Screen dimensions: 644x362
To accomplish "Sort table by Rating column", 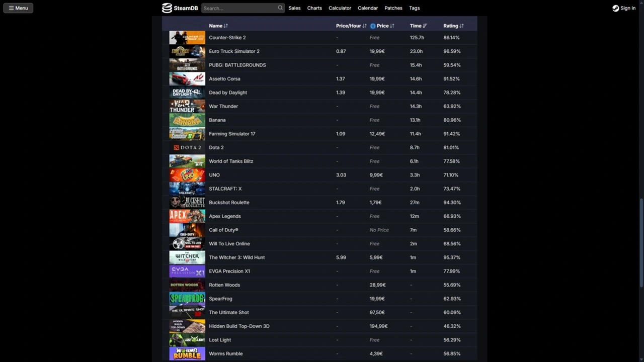I will (453, 26).
